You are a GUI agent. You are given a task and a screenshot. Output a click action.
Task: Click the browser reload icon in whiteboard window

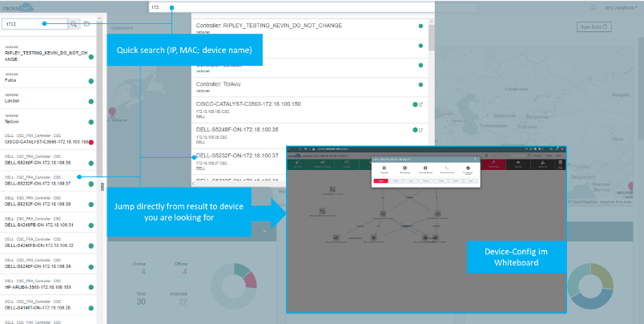pyautogui.click(x=300, y=149)
